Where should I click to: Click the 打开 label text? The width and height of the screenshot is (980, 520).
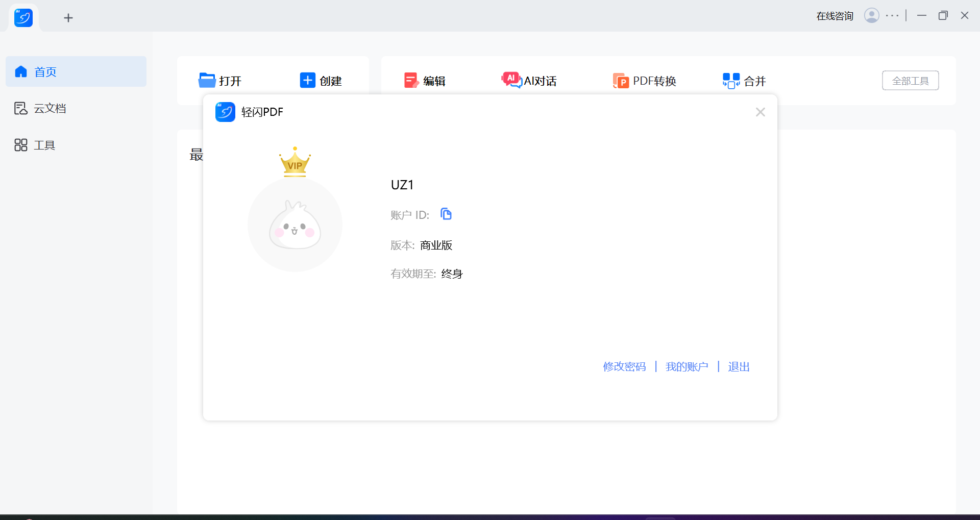point(230,81)
